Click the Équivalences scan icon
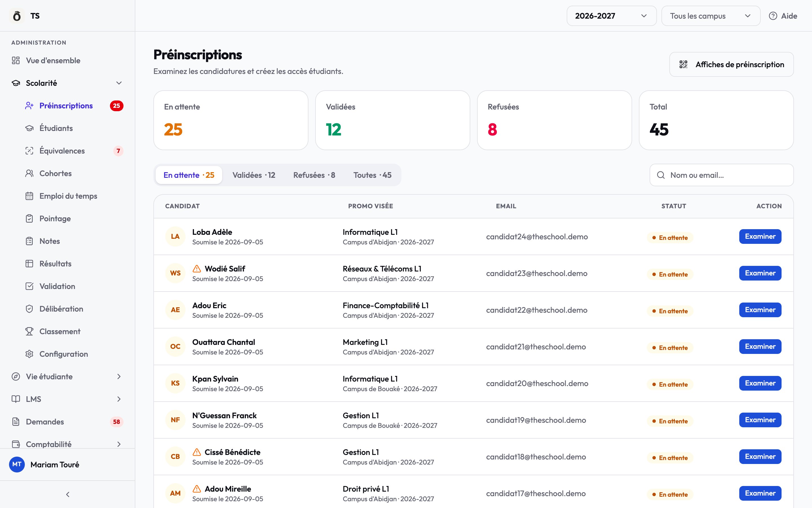 click(30, 151)
